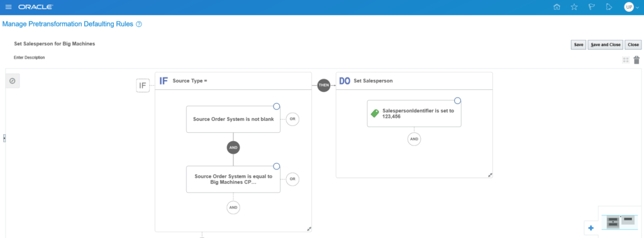
Task: Click the dashed IF placeholder box
Action: click(x=143, y=86)
